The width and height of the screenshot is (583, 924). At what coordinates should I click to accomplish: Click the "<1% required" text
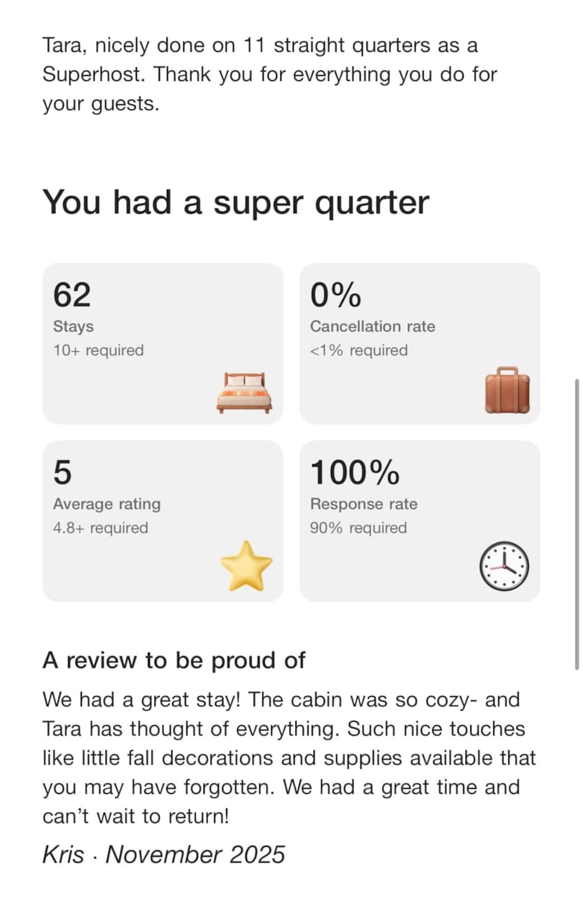pyautogui.click(x=359, y=350)
